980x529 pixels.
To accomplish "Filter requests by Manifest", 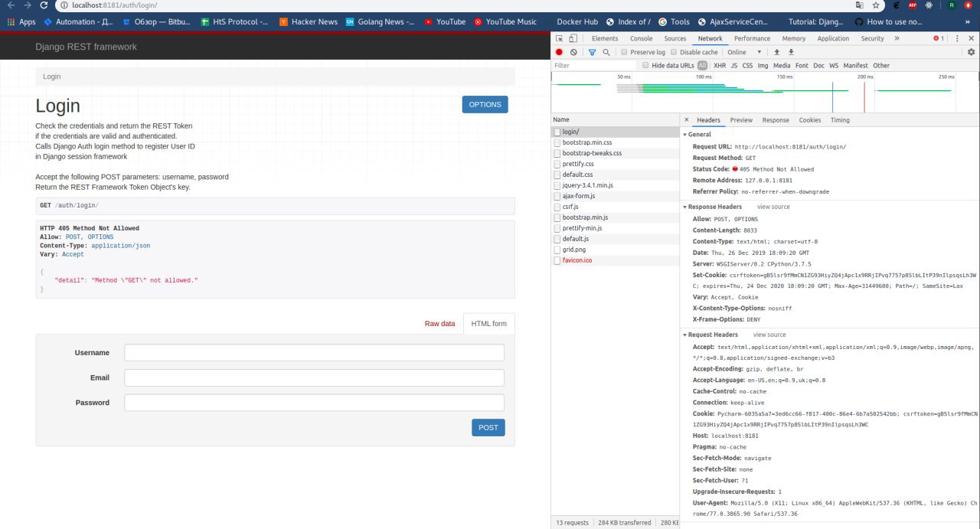I will coord(856,66).
